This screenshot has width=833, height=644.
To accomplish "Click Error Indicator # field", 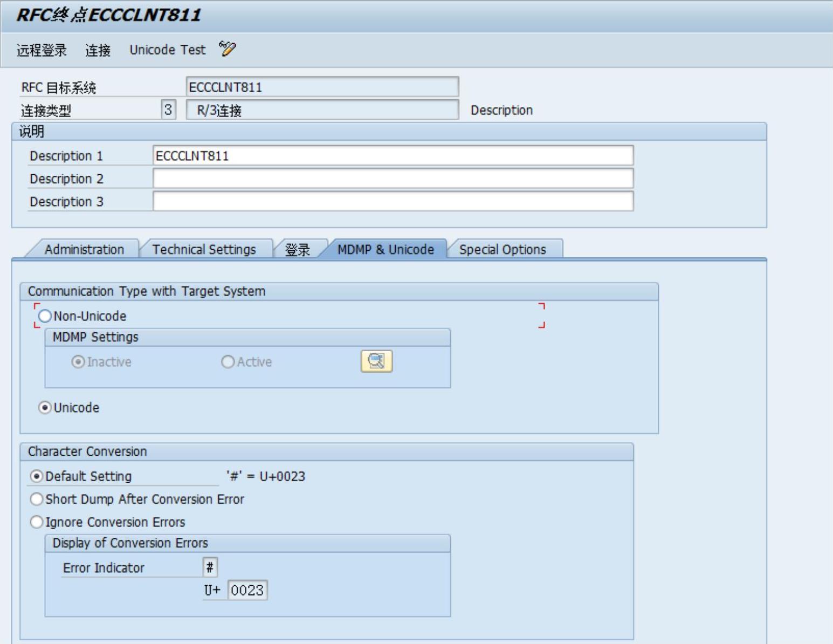I will 210,567.
